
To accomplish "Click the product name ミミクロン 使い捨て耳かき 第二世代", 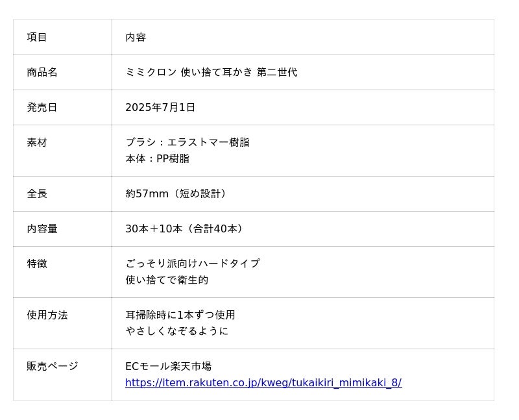I will tap(211, 72).
